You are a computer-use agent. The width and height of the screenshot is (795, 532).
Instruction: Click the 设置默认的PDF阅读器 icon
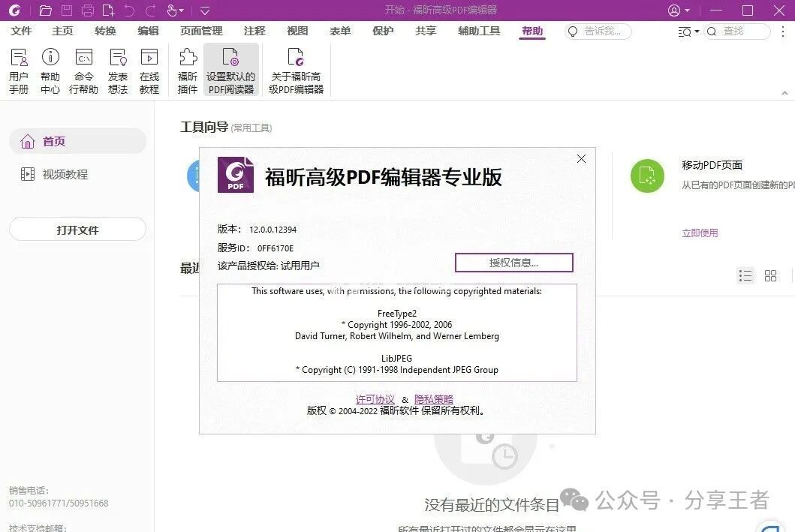click(x=231, y=70)
